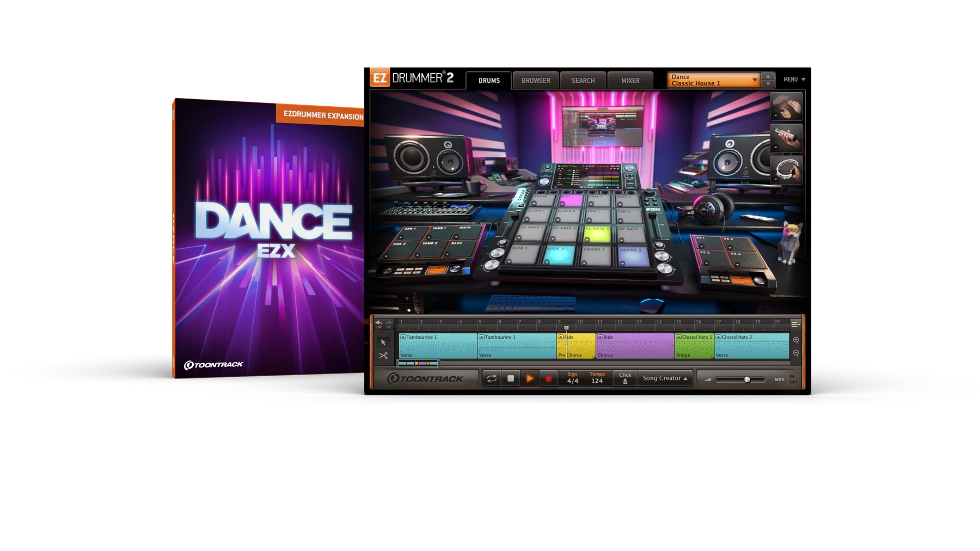
Task: Toggle the Click metronome
Action: [625, 378]
